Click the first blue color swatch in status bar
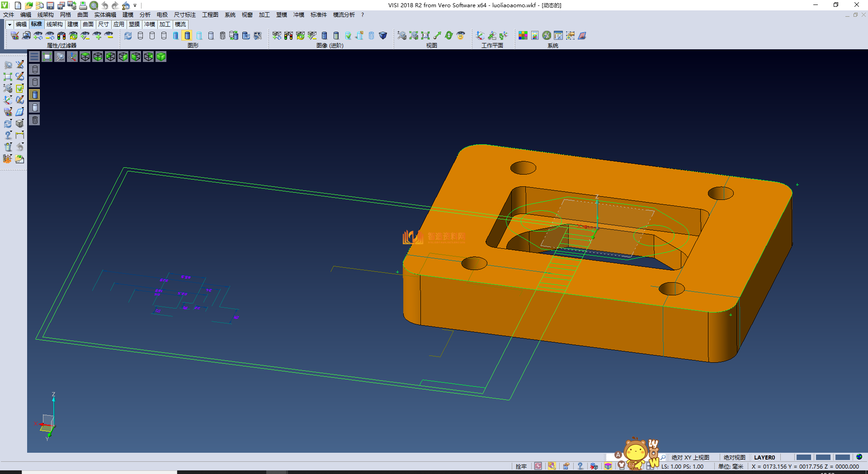Image resolution: width=868 pixels, height=474 pixels. click(x=803, y=457)
